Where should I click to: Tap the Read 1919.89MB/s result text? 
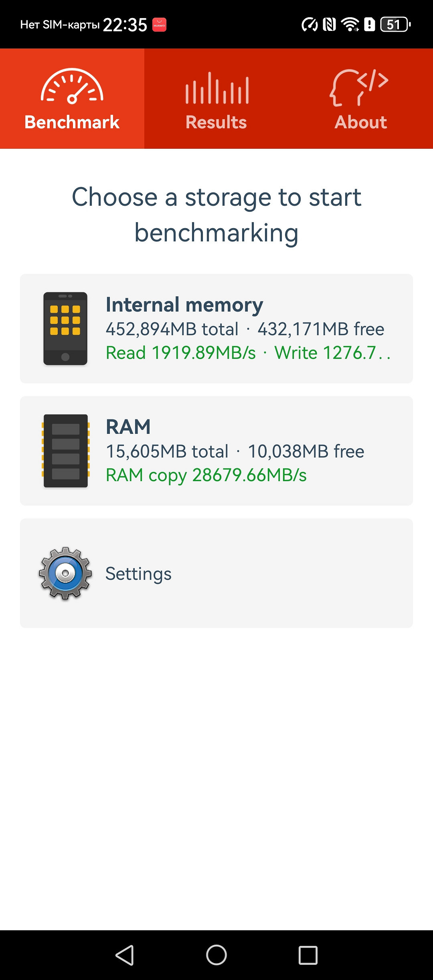click(x=181, y=353)
